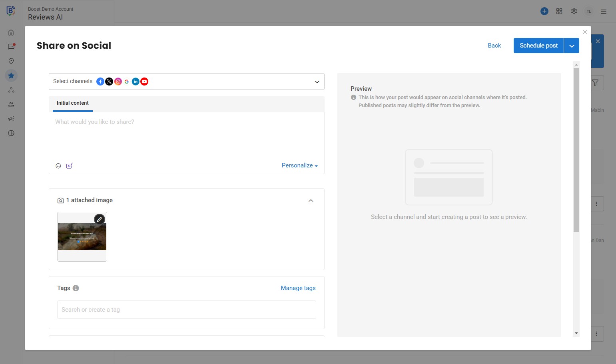The image size is (616, 364).
Task: Expand the Select channels dropdown
Action: coord(317,82)
